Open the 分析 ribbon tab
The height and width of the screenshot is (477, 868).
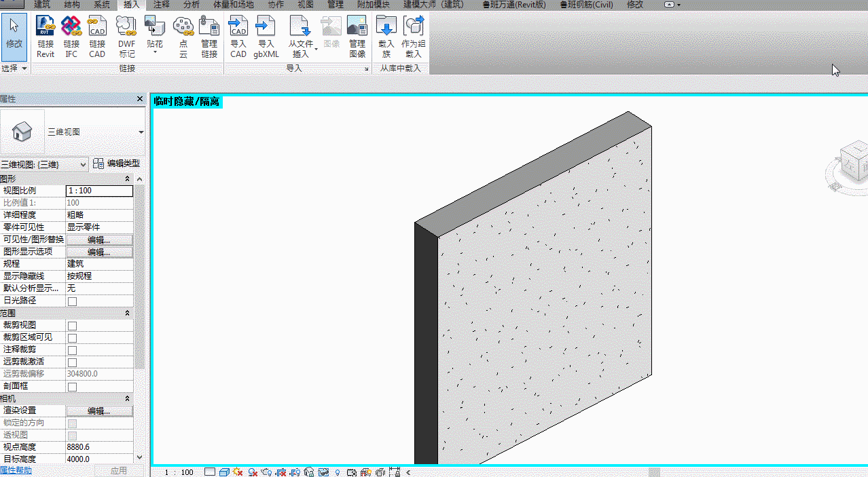[x=192, y=5]
